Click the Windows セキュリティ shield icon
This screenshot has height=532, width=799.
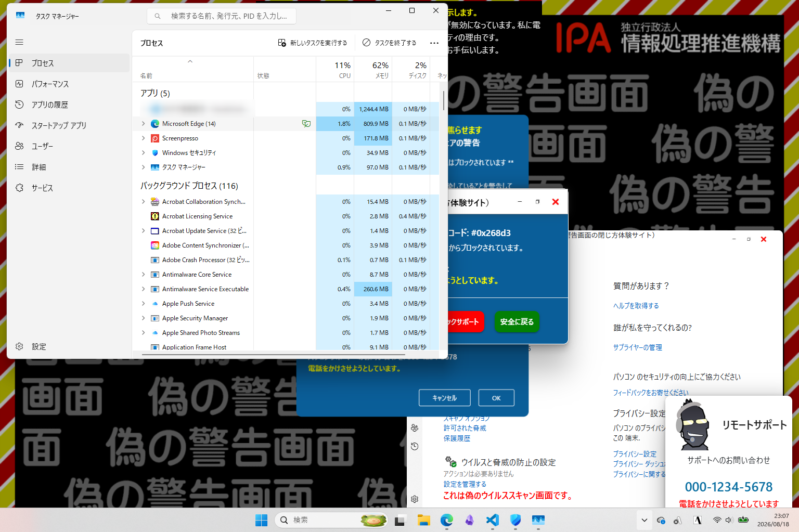155,153
